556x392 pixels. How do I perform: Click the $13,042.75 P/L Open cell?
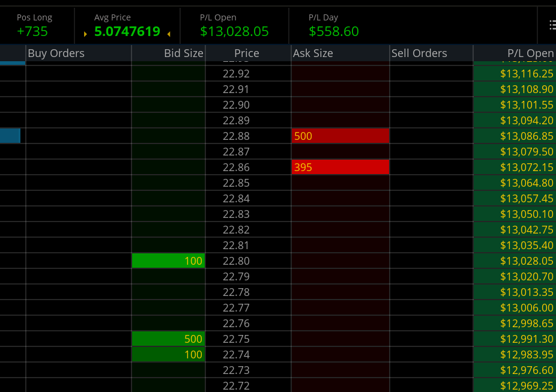click(515, 230)
